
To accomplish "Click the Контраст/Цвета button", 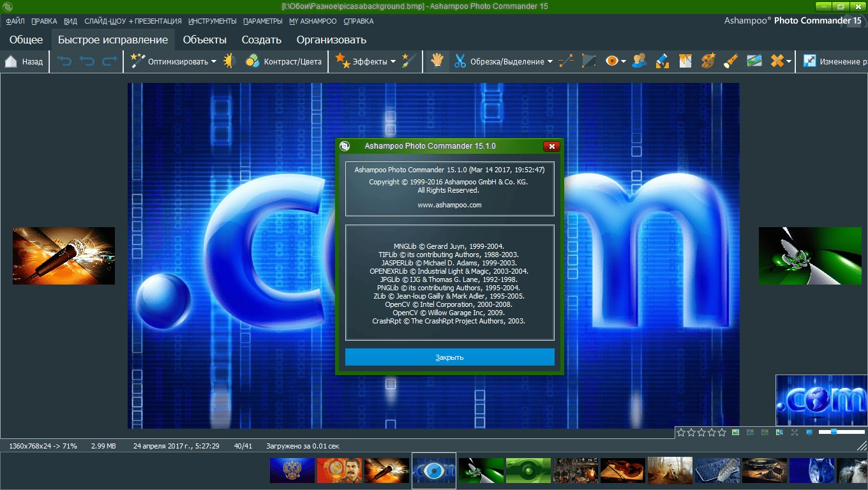I will pyautogui.click(x=283, y=62).
